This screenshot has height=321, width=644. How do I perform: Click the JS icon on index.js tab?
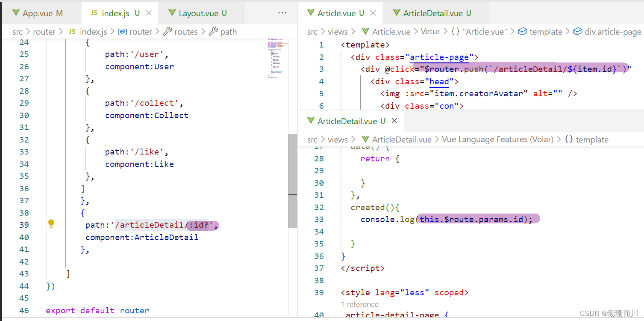pyautogui.click(x=94, y=13)
